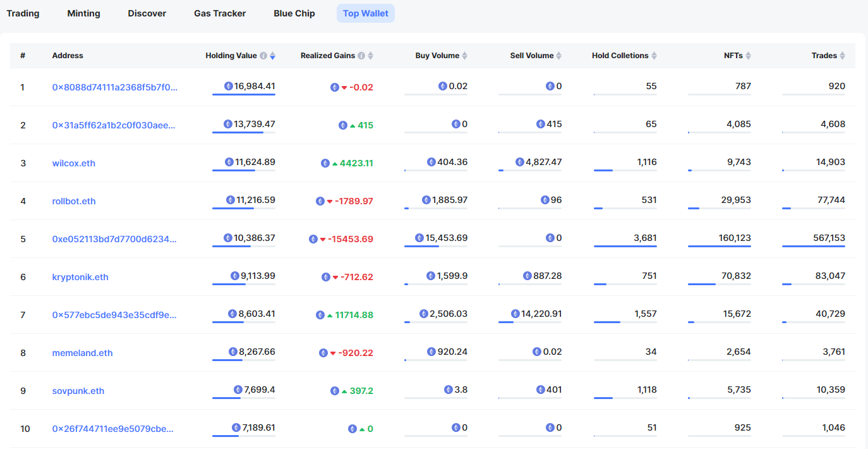Sort by Buy Volume column arrows
The width and height of the screenshot is (868, 449).
[x=465, y=56]
